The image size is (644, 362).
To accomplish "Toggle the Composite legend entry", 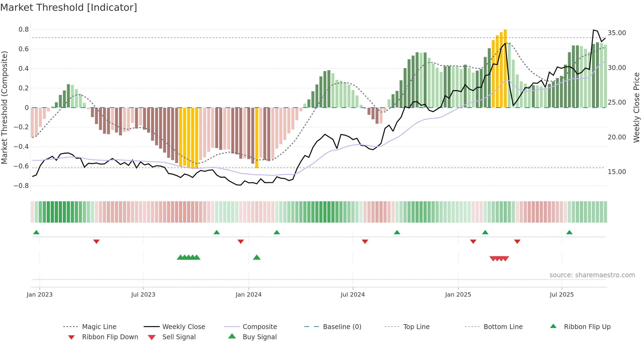I will [250, 327].
